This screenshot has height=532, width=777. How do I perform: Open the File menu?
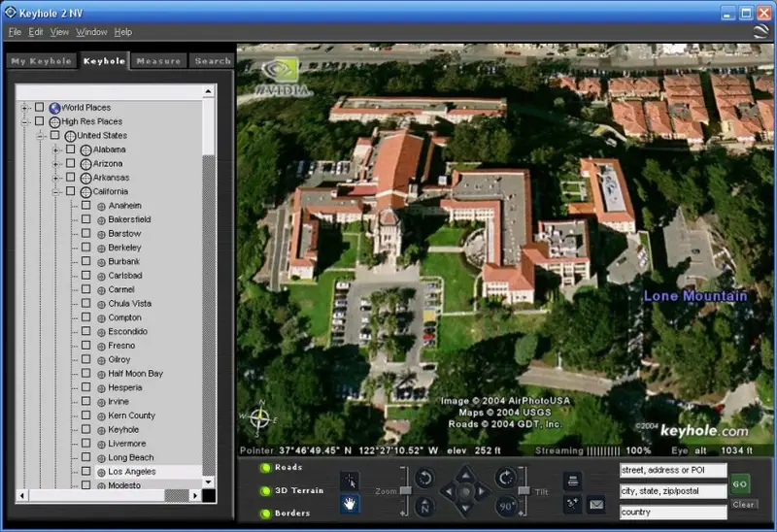15,32
